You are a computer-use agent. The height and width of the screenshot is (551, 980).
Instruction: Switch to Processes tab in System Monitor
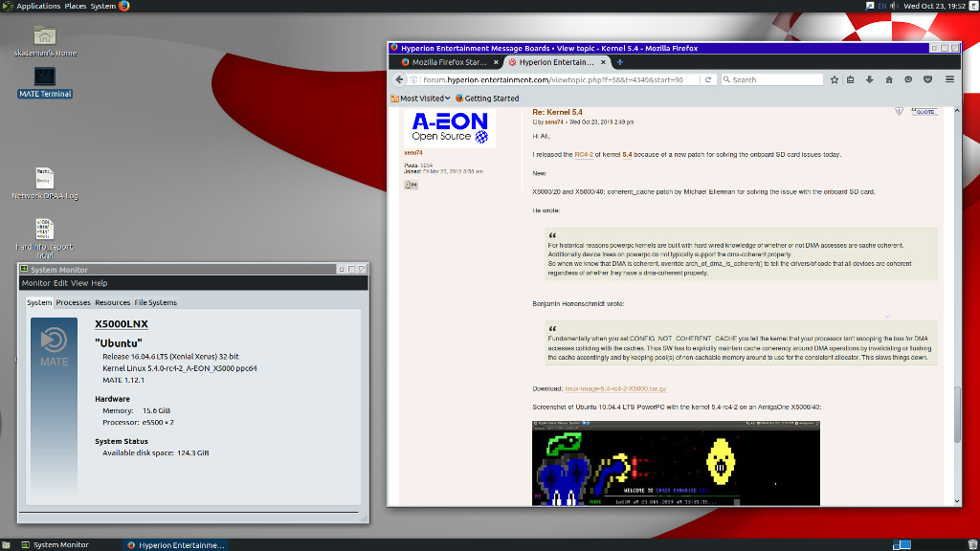(x=73, y=302)
